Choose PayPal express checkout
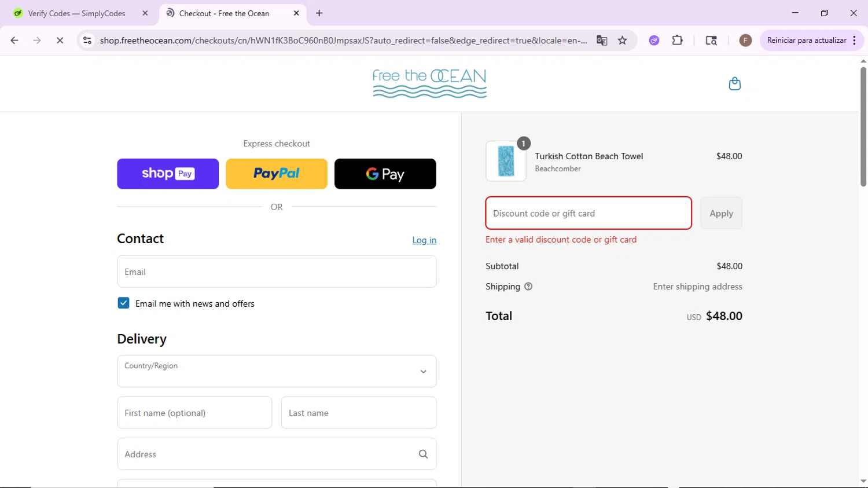The image size is (868, 488). [277, 174]
